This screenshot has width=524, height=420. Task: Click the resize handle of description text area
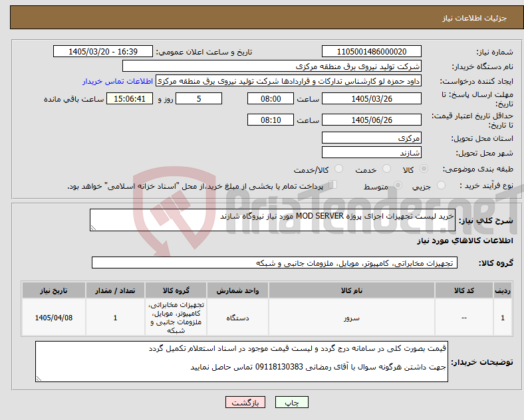(x=93, y=228)
